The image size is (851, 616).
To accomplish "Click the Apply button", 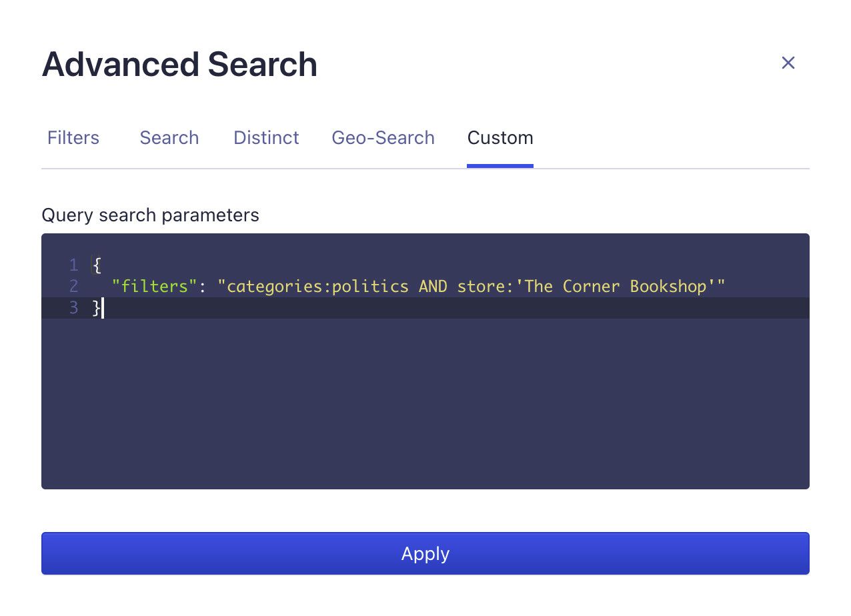I will click(x=425, y=553).
